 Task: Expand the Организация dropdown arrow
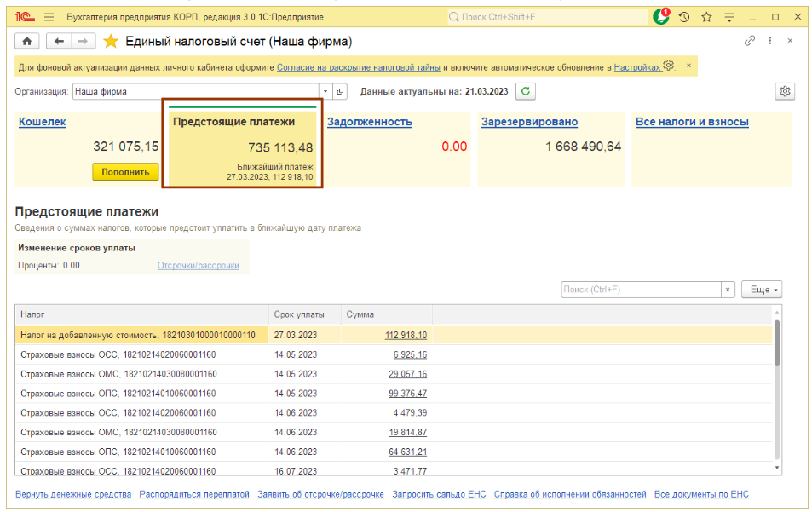(x=325, y=91)
